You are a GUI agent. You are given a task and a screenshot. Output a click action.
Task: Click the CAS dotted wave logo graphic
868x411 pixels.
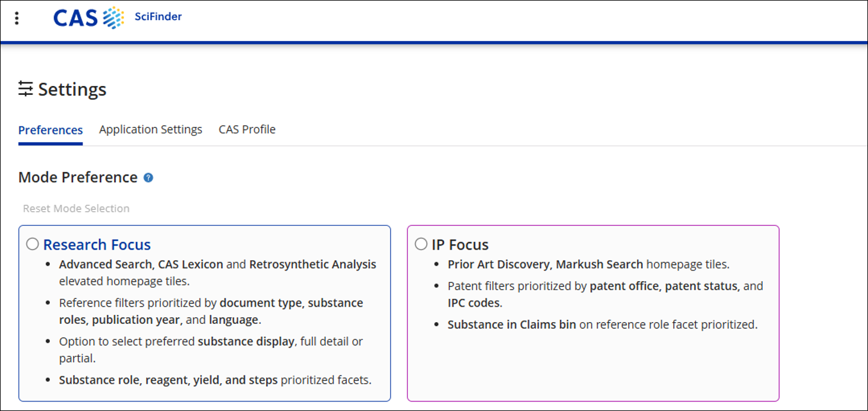click(x=113, y=18)
